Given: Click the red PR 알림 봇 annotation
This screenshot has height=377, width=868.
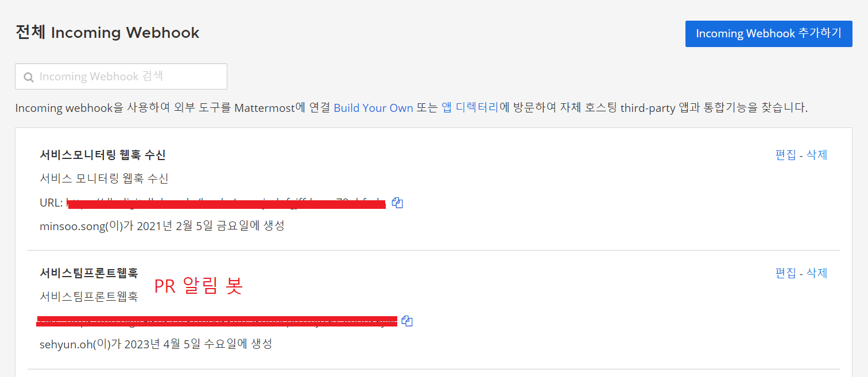Looking at the screenshot, I should (x=199, y=286).
